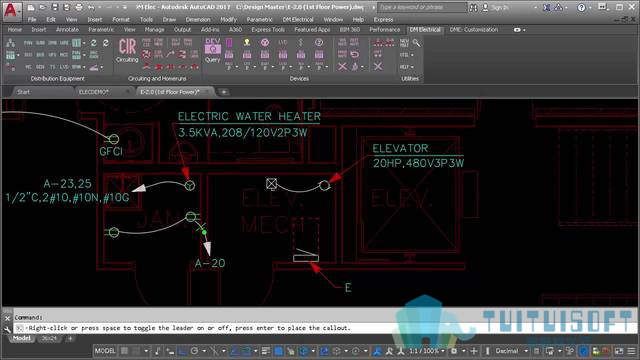Image resolution: width=640 pixels, height=360 pixels.
Task: Expand the Utilities panel title
Action: click(x=410, y=78)
